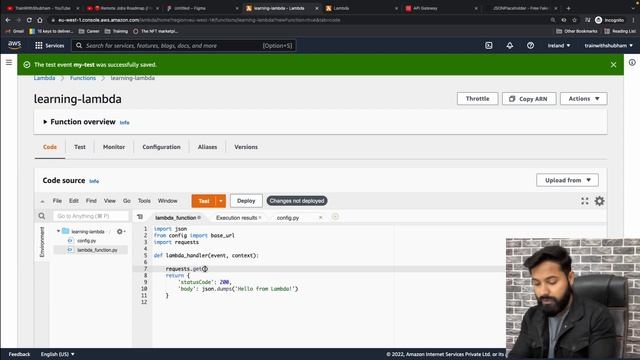Open the learning-lambda folder settings gear
Image resolution: width=640 pixels, height=360 pixels.
click(120, 231)
